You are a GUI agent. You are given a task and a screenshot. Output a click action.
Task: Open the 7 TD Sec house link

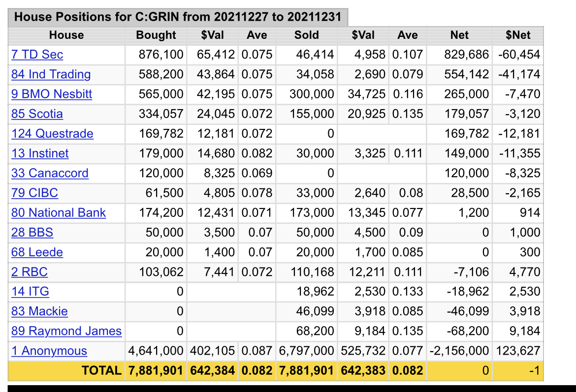[37, 55]
